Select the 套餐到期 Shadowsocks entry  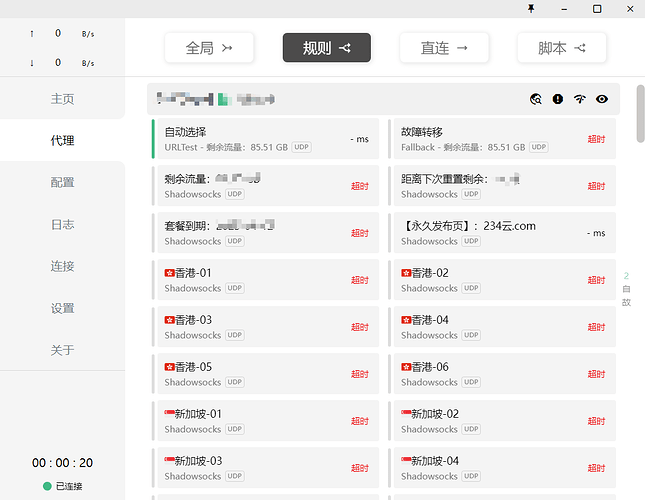[x=265, y=233]
